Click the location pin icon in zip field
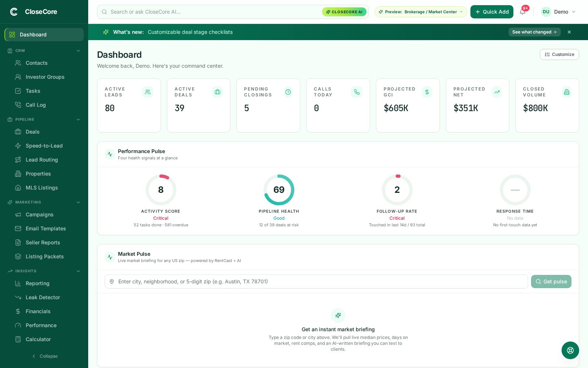This screenshot has width=588, height=368. [112, 282]
